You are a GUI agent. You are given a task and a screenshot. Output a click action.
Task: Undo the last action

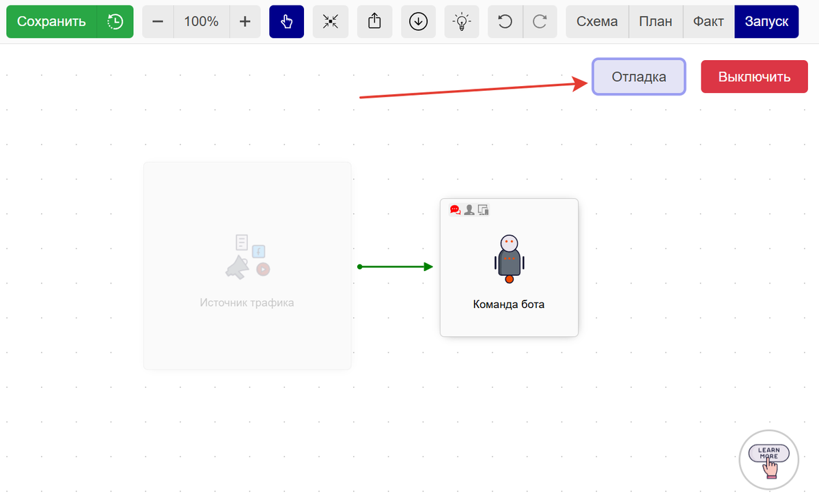pyautogui.click(x=505, y=21)
